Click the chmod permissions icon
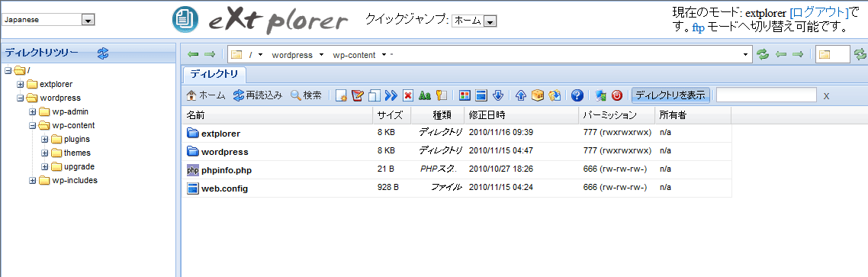 point(441,95)
